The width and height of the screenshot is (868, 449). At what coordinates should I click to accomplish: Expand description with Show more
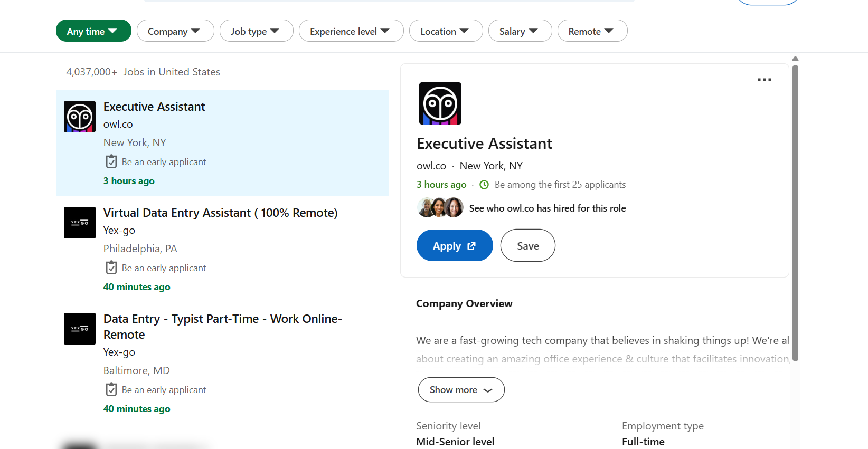(461, 389)
